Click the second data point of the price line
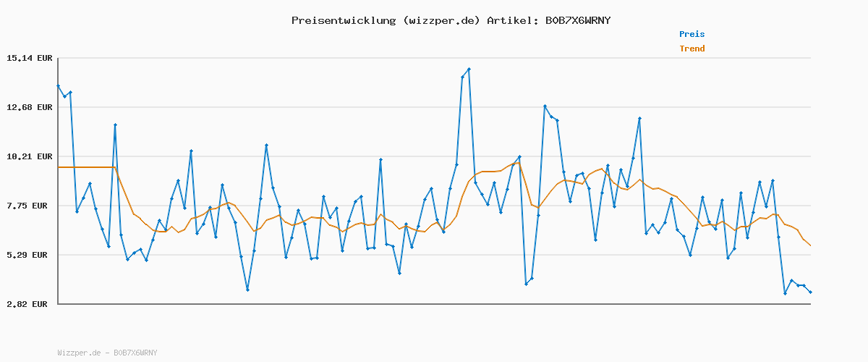868x362 pixels. coord(64,96)
